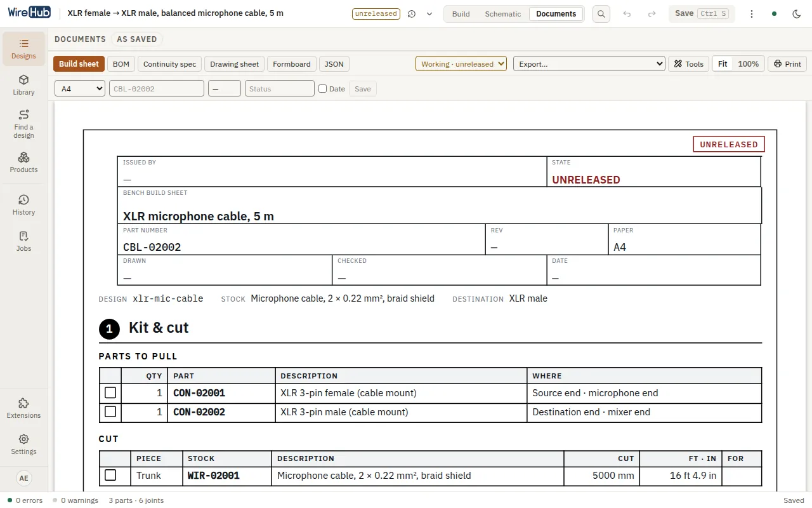Screen dimensions: 812x508
Task: Select the Continuity spec tab
Action: (170, 63)
